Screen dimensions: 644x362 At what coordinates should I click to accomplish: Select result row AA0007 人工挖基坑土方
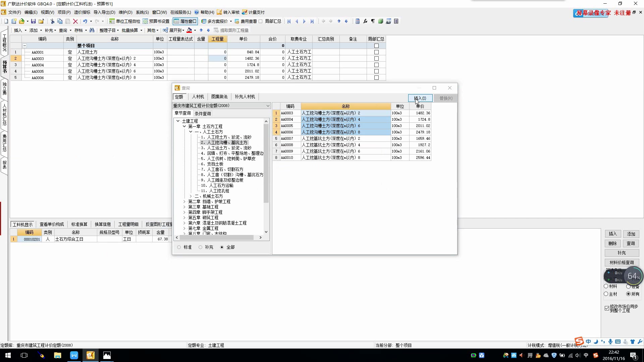352,138
